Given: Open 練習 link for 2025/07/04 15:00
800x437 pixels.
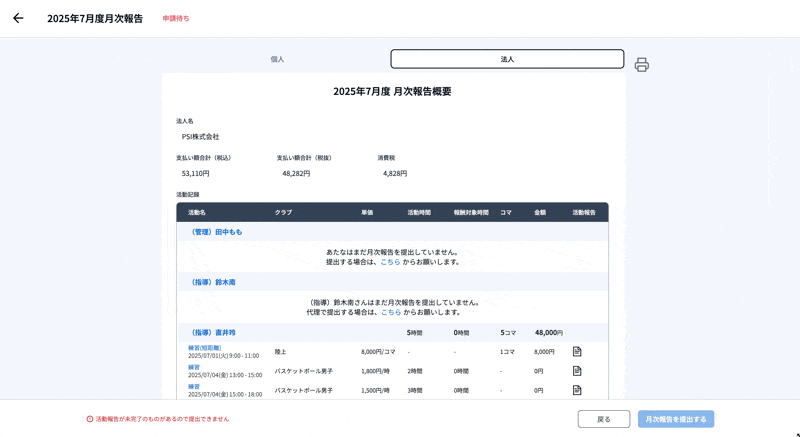Looking at the screenshot, I should point(194,386).
